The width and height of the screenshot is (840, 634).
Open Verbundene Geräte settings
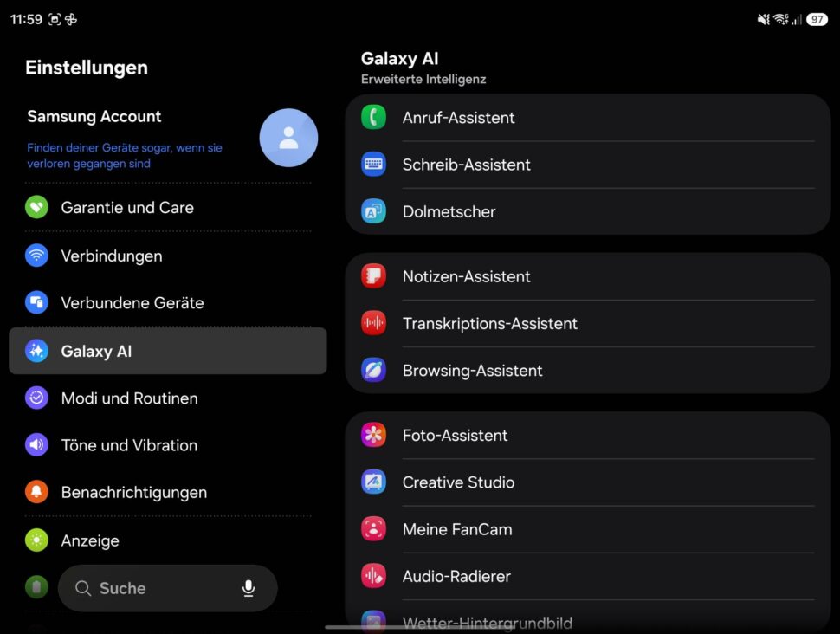168,302
